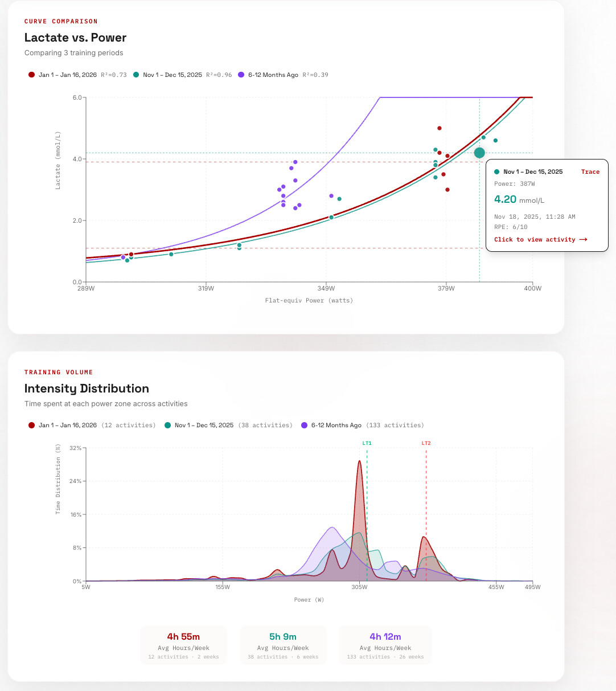Viewport: 616px width, 691px height.
Task: Hide 'Jan 1 – Jan 16, 2026' in Intensity Distribution legend
Action: pyautogui.click(x=67, y=426)
